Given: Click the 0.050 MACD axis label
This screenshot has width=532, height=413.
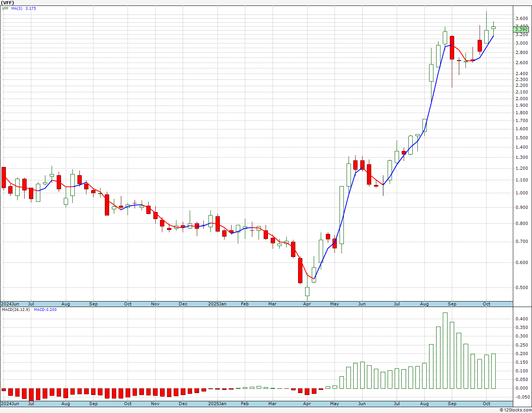Looking at the screenshot, I should click(x=521, y=380).
